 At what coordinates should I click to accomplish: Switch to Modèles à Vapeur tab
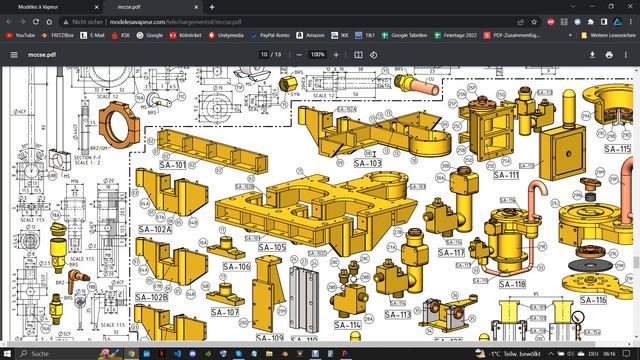click(51, 7)
